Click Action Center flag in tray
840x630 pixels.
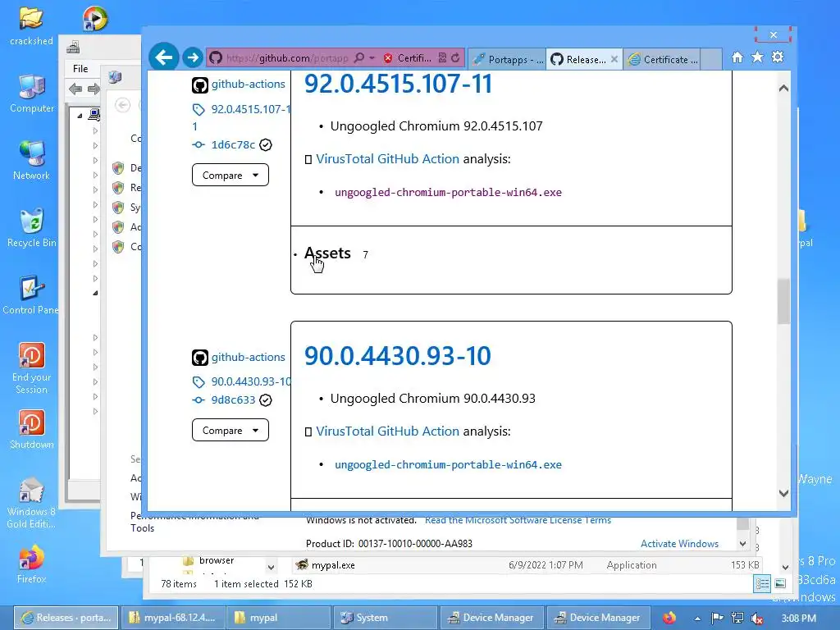[717, 619]
